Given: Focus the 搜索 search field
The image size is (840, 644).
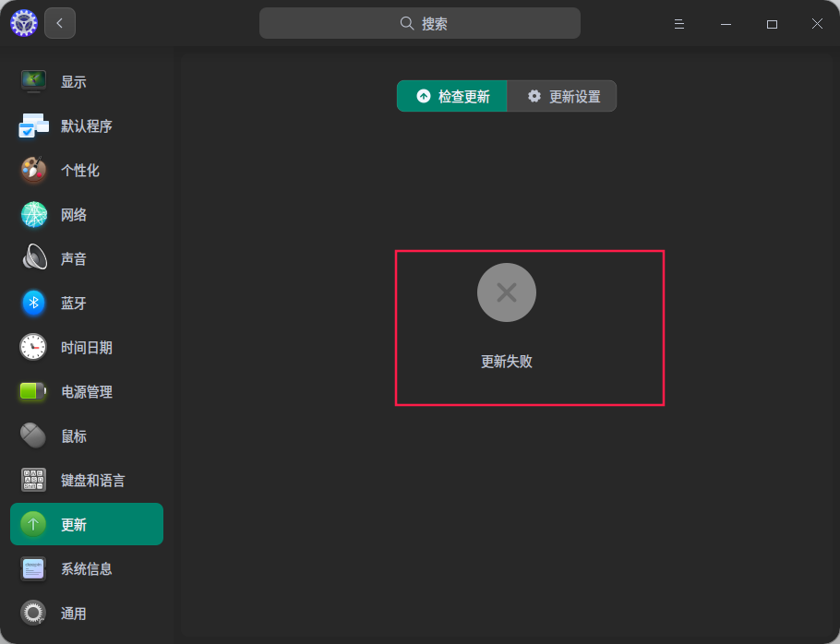Looking at the screenshot, I should click(419, 23).
